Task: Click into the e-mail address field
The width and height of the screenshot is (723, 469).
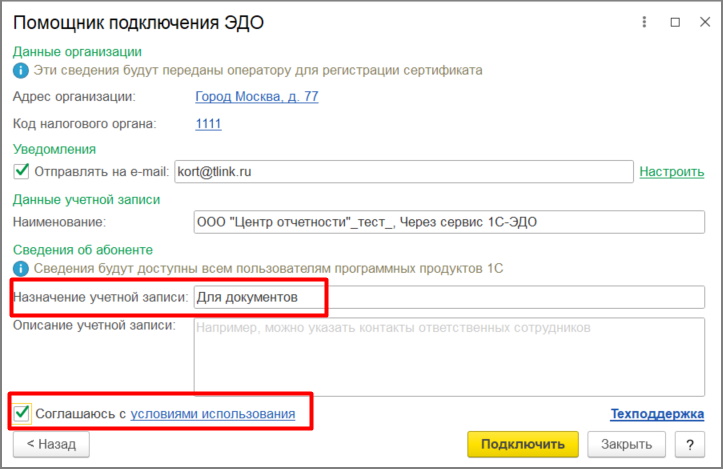Action: tap(403, 172)
